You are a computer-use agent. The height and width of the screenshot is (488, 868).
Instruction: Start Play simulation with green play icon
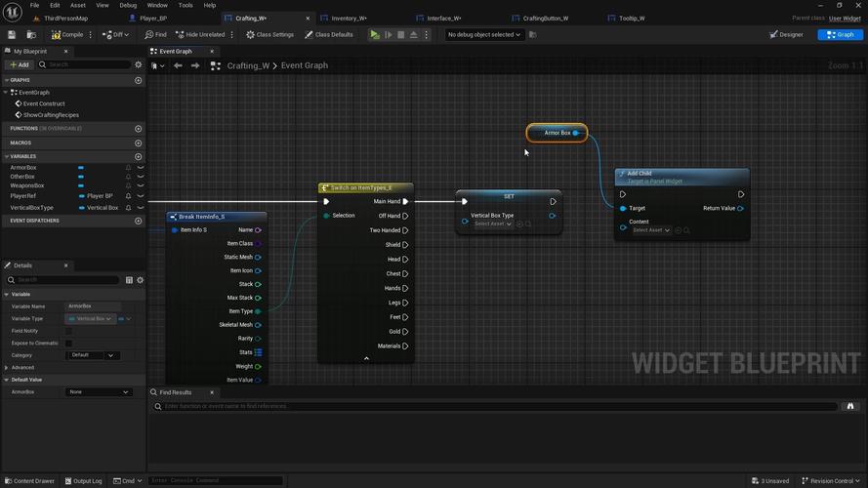pos(375,34)
